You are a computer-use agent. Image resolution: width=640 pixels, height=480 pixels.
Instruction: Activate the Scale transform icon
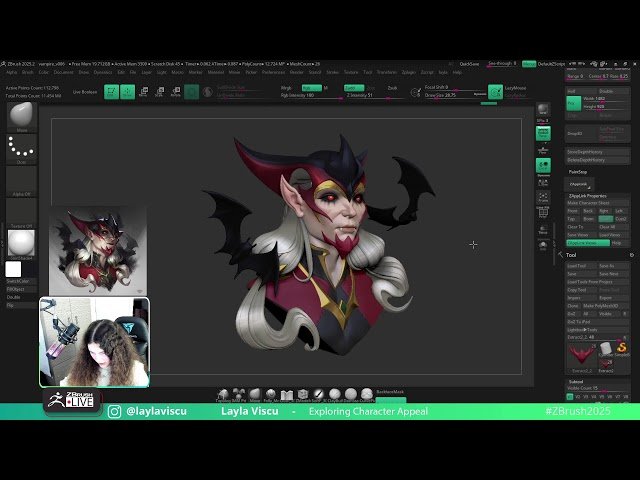(160, 91)
